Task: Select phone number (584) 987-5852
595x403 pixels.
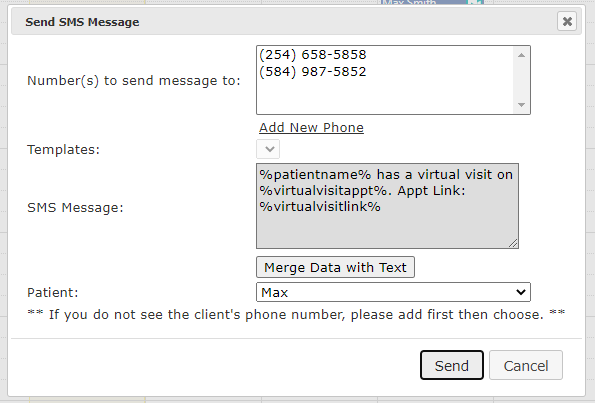Action: 313,72
